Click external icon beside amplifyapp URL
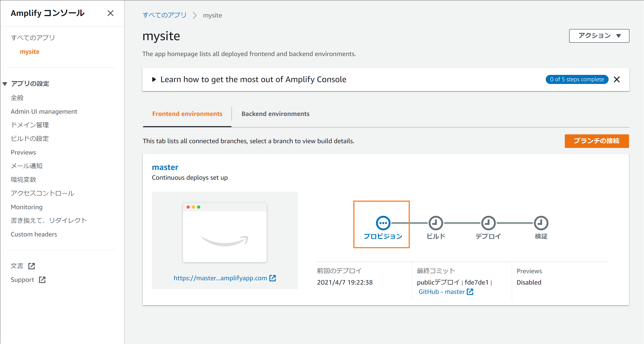Viewport: 644px width, 344px height. (273, 278)
